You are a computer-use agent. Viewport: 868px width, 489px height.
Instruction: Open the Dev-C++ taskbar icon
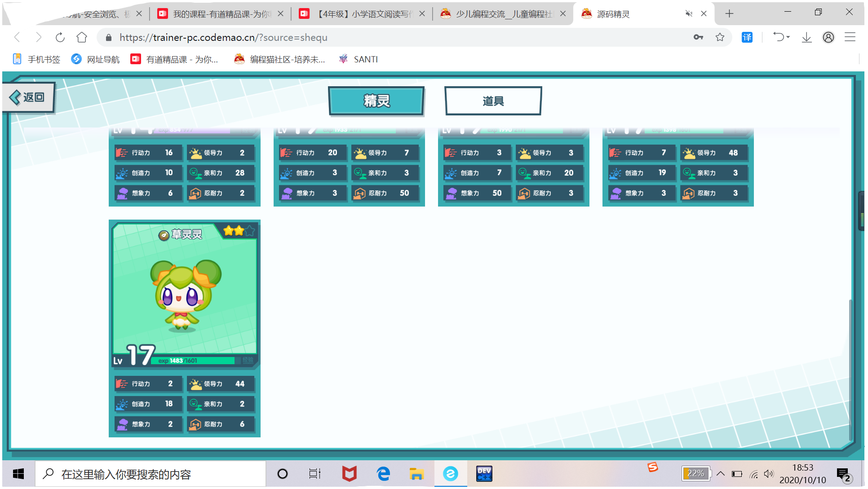point(484,474)
